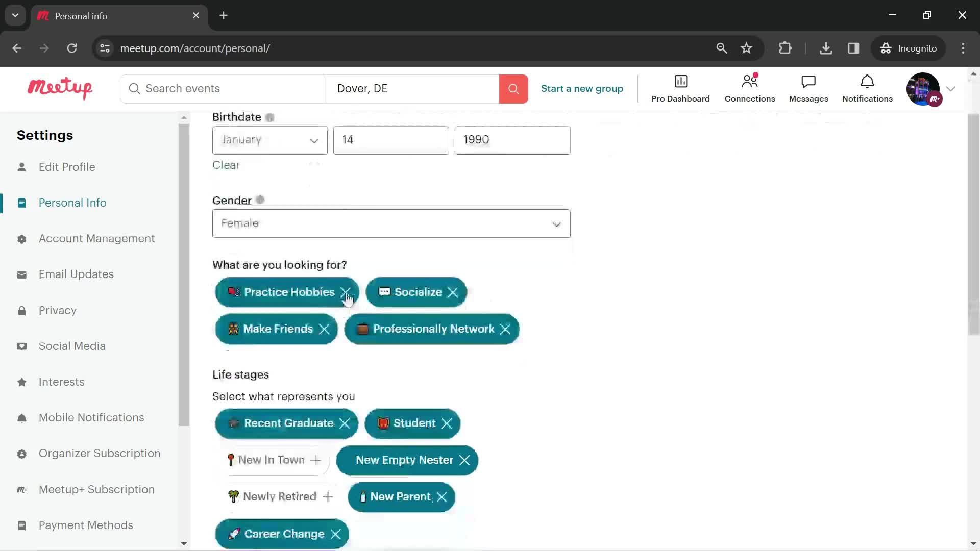Click Start a new group button

coord(582,88)
